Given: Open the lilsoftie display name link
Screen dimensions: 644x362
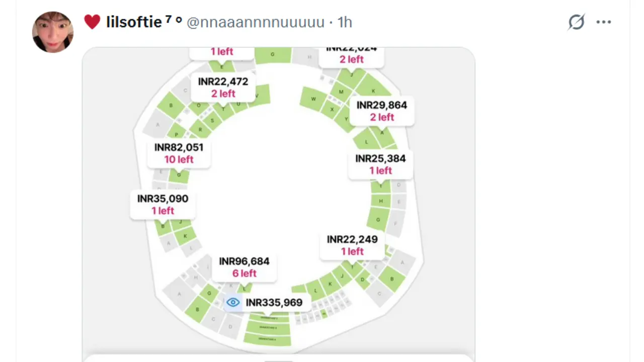Looking at the screenshot, I should [134, 22].
